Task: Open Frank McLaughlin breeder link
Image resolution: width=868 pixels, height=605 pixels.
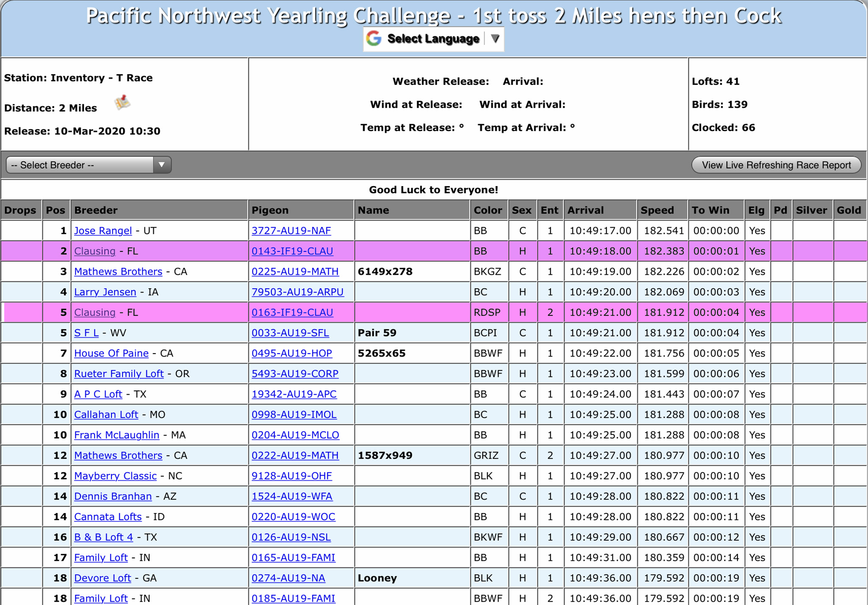Action: pyautogui.click(x=117, y=435)
